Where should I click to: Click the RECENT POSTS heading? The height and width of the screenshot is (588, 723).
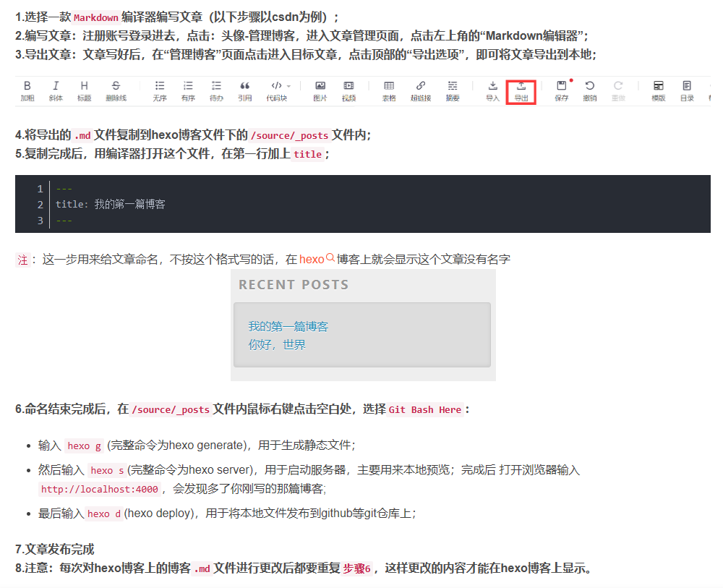(x=294, y=284)
